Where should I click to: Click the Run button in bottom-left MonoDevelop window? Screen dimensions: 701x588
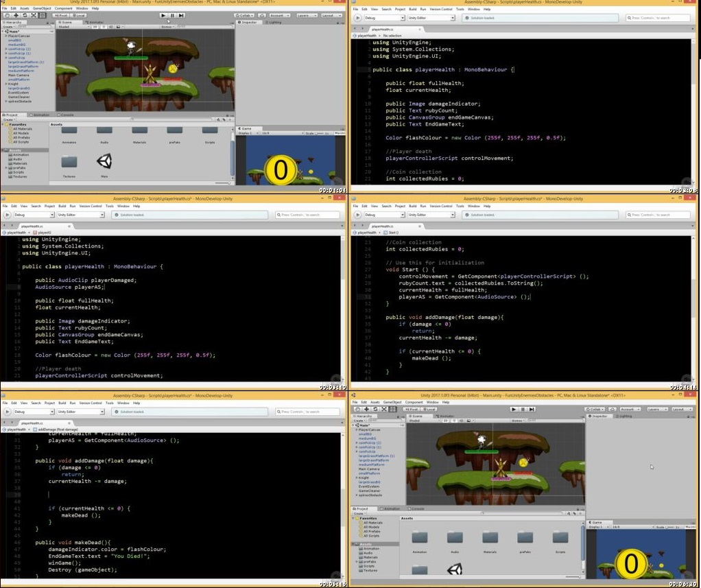(x=7, y=412)
